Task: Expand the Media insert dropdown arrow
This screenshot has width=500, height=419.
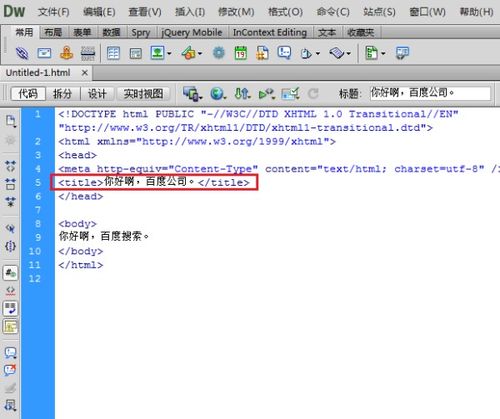Action: tap(200, 53)
